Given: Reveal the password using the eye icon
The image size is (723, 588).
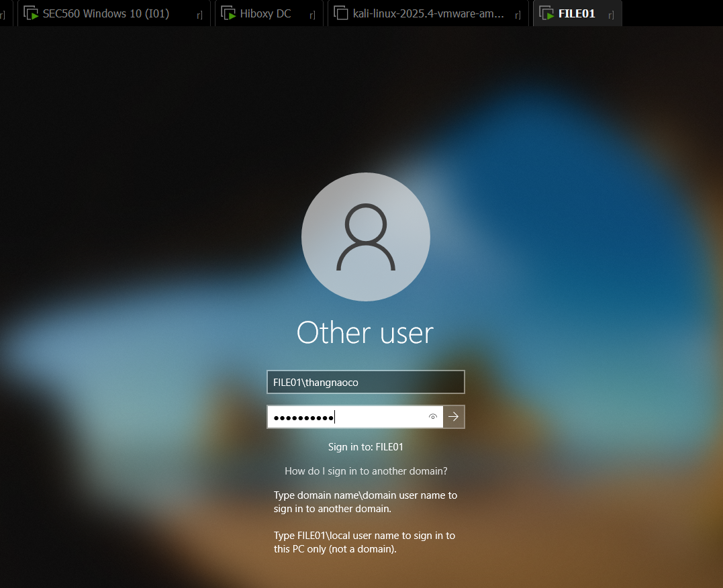Looking at the screenshot, I should click(433, 417).
